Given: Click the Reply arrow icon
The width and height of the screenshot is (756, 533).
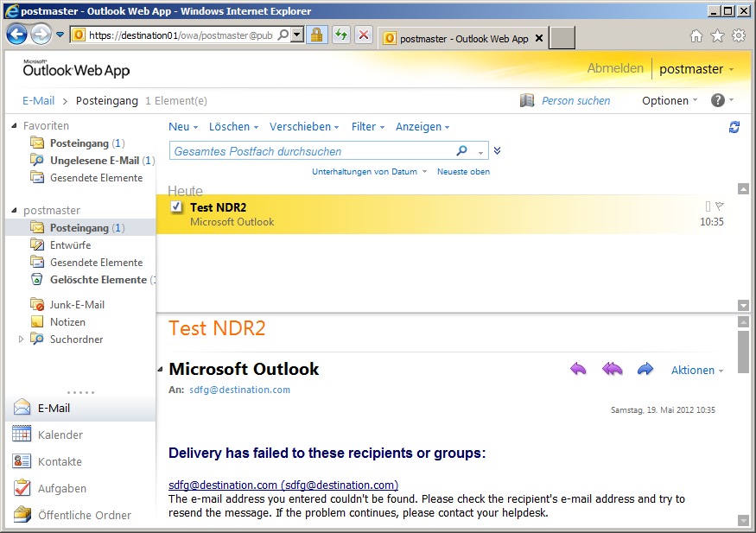Looking at the screenshot, I should point(578,370).
